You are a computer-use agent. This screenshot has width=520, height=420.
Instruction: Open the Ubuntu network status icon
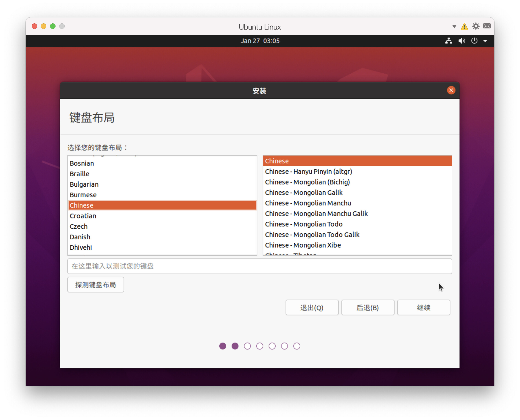point(449,41)
